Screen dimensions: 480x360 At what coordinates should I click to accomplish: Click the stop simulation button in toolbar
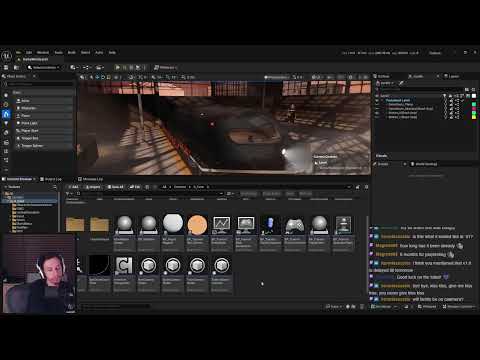point(131,67)
